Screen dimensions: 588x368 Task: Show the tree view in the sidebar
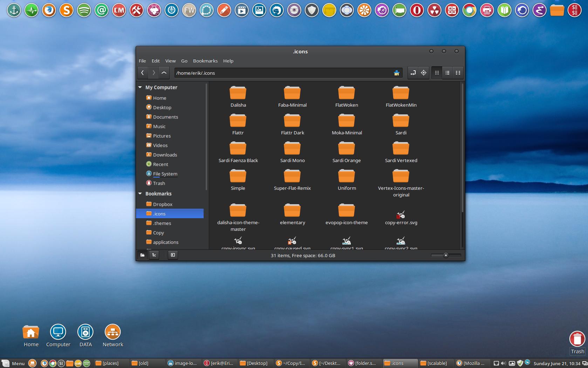coord(154,255)
